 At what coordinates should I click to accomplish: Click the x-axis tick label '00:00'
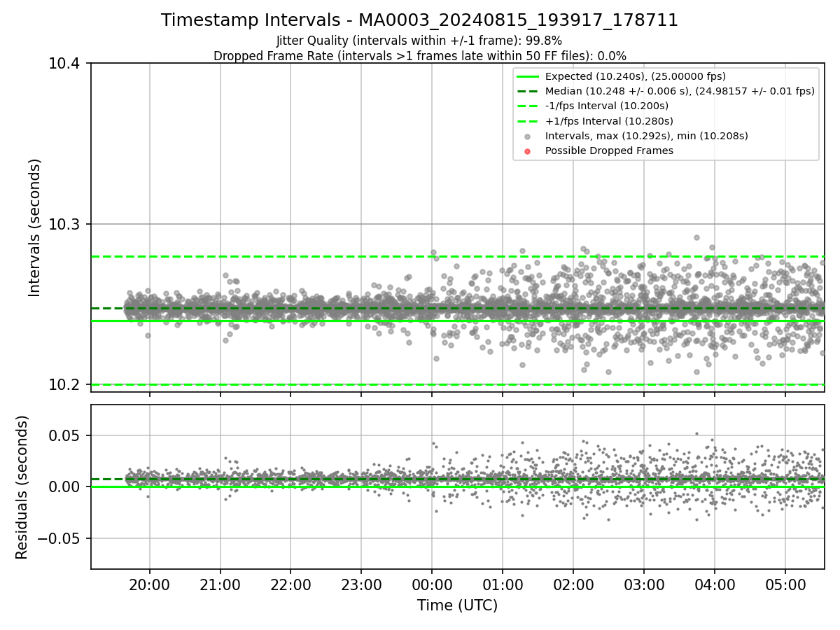(x=432, y=585)
